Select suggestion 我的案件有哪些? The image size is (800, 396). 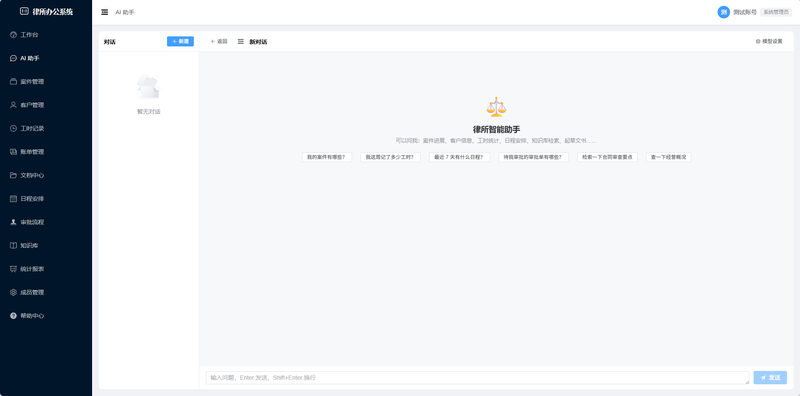pos(327,157)
